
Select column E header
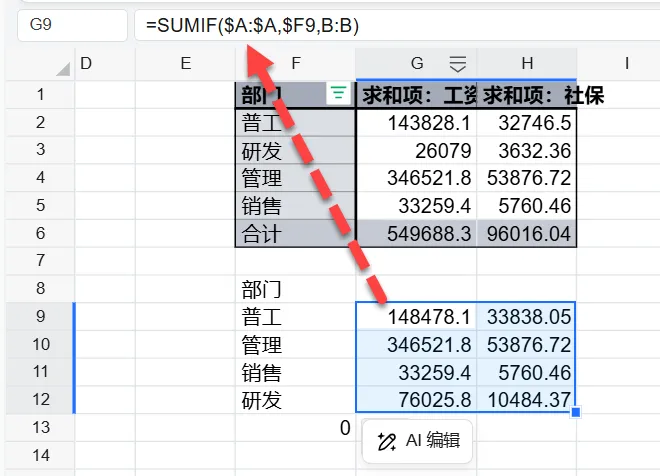(x=186, y=64)
